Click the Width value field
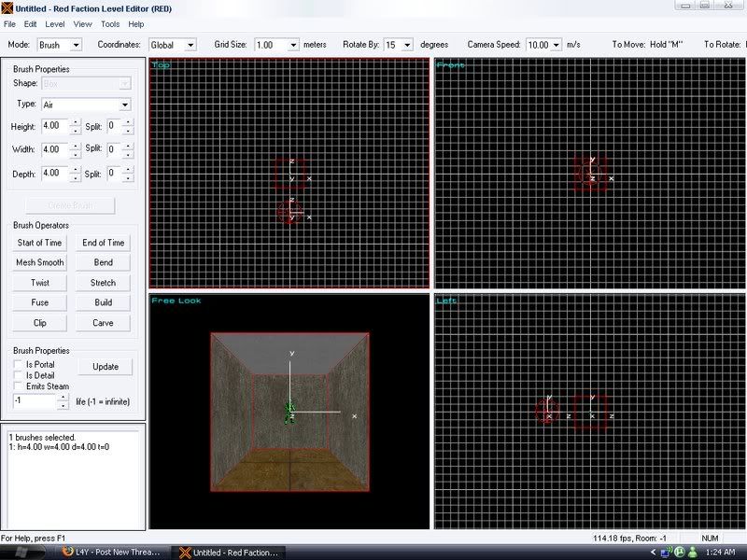This screenshot has width=747, height=560. coord(55,149)
